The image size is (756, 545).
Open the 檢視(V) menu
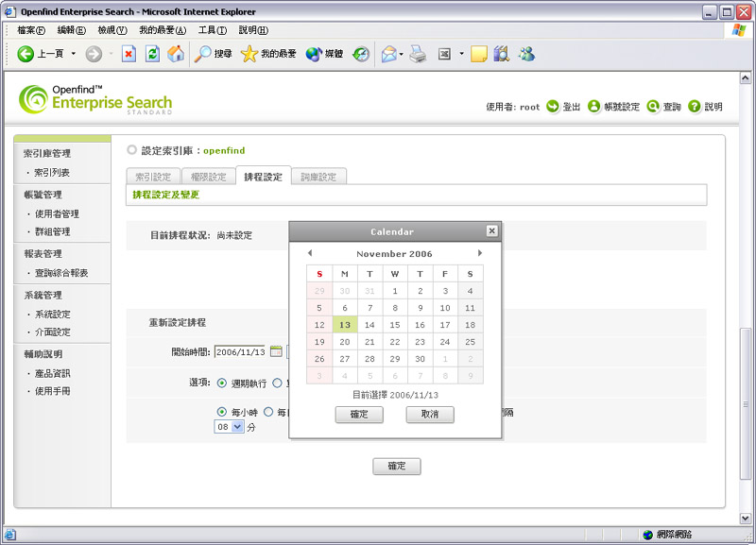tap(112, 30)
